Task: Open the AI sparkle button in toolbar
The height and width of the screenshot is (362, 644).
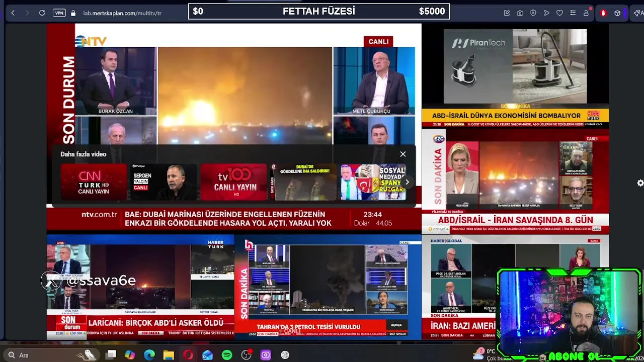Action: tap(638, 13)
